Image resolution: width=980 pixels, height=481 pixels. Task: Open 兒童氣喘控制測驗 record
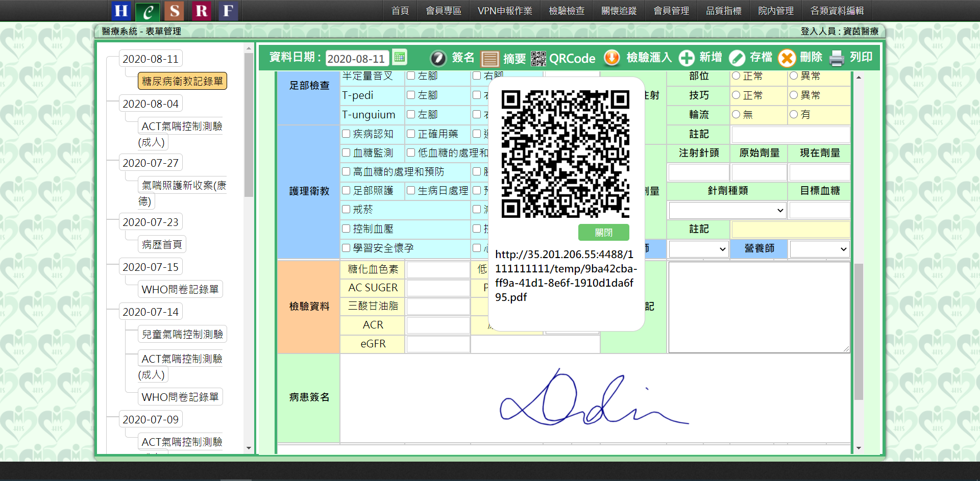pos(182,334)
